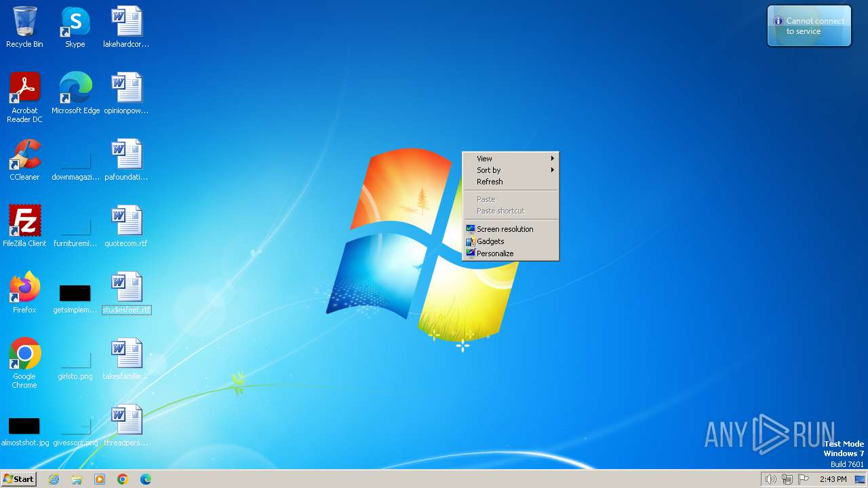Select Acrobat Reader DC shortcut
Screen dimensions: 868x488
[24, 97]
